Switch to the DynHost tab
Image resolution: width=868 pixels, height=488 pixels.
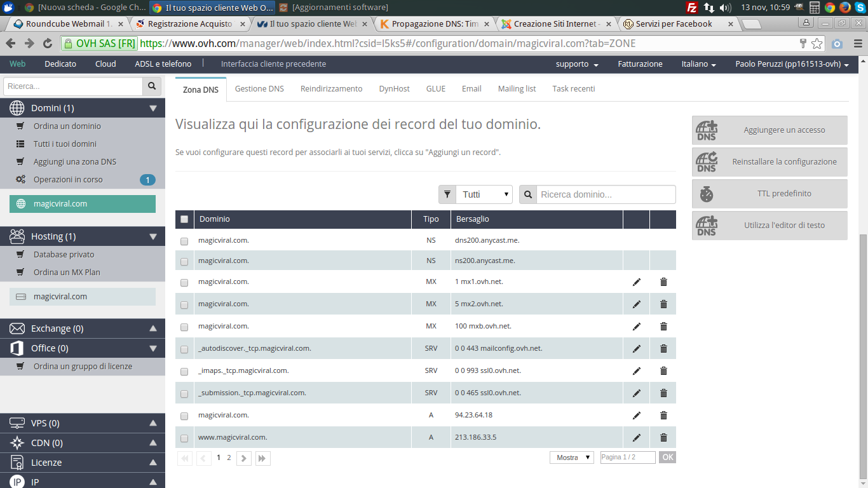(395, 89)
